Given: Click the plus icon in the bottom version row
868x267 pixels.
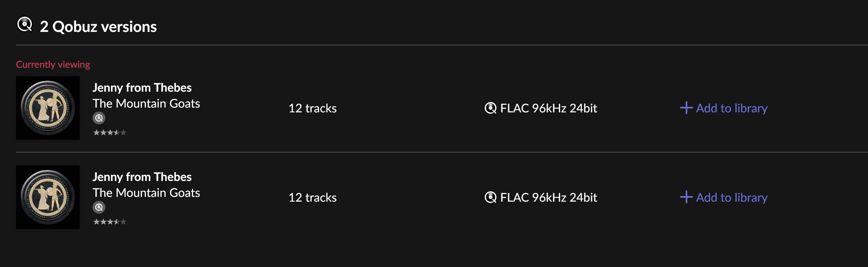Looking at the screenshot, I should tap(686, 197).
